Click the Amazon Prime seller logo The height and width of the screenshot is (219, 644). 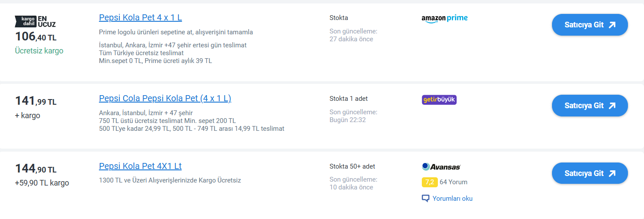pos(444,19)
